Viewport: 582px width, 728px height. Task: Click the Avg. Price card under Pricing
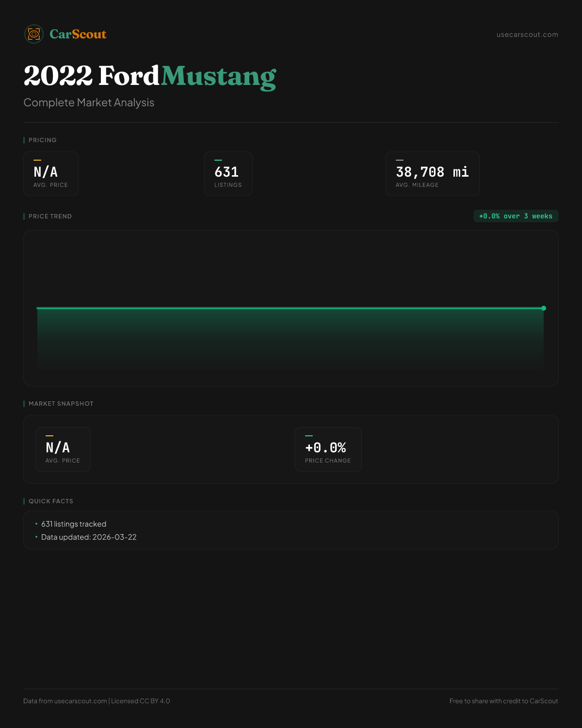[x=51, y=174]
